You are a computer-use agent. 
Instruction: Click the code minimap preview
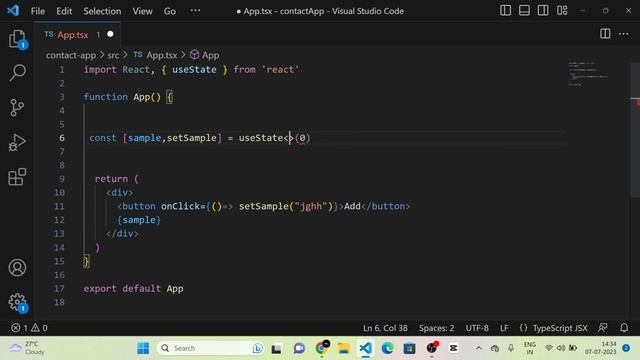coord(588,73)
